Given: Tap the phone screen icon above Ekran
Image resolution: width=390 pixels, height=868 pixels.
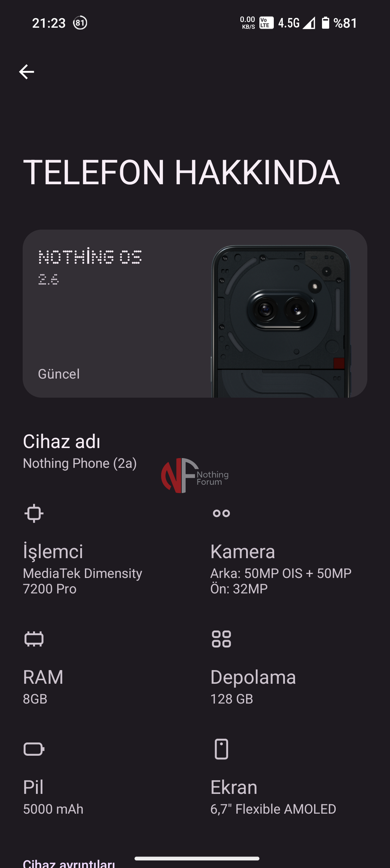Looking at the screenshot, I should click(x=221, y=749).
